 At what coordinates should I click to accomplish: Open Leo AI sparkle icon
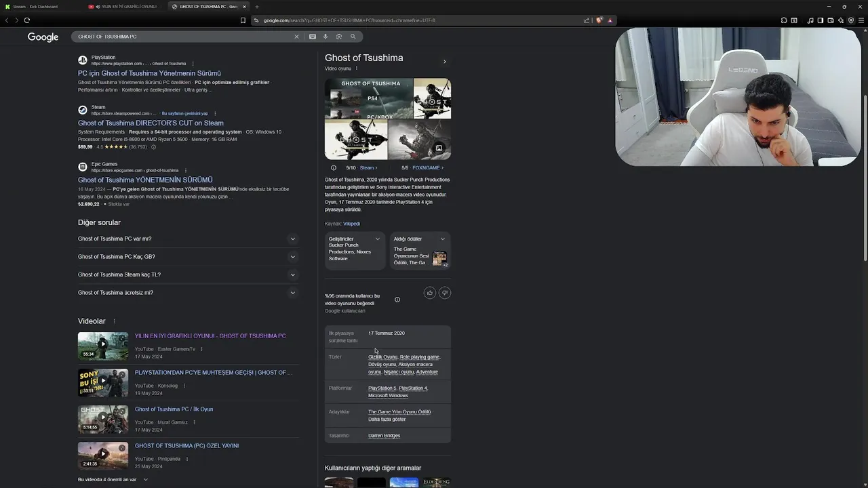[841, 20]
